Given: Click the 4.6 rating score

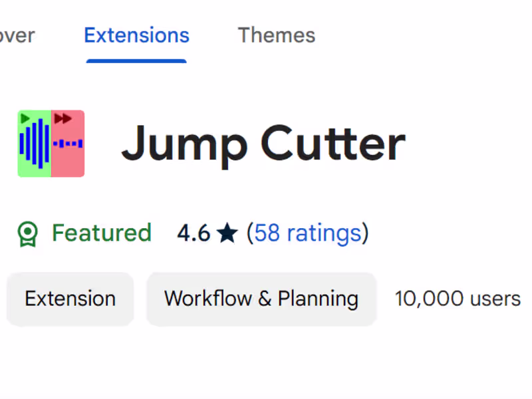Looking at the screenshot, I should coord(194,233).
